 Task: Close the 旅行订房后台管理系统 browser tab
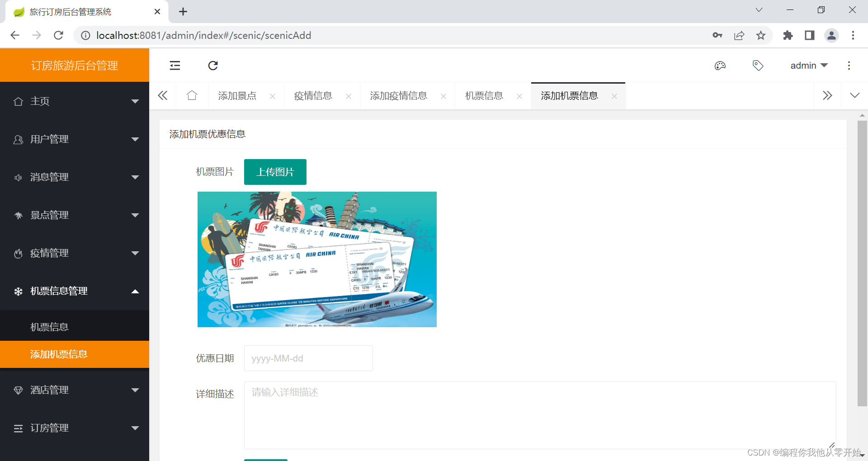(x=157, y=12)
